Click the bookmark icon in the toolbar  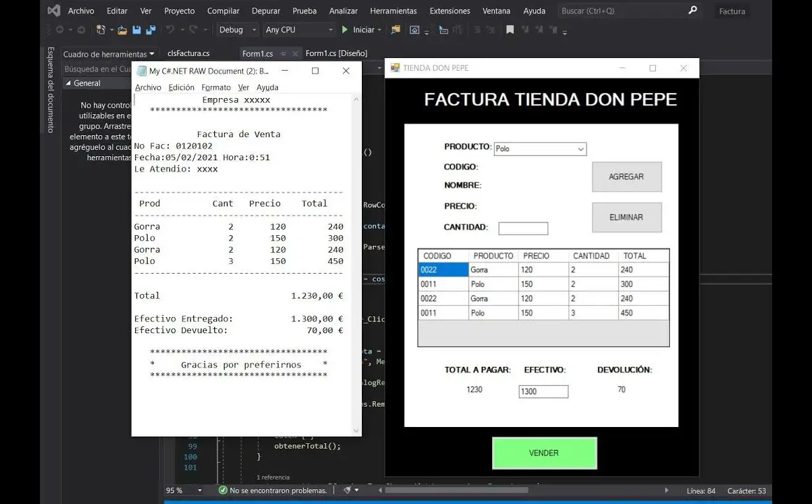(x=510, y=30)
